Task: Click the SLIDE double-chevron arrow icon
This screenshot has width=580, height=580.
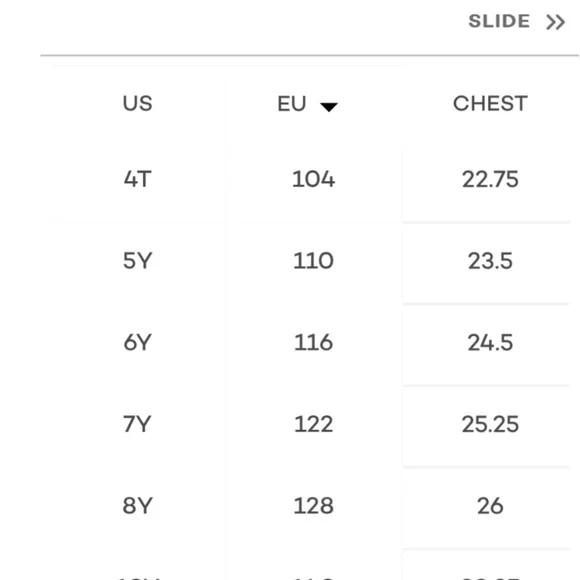Action: [555, 22]
